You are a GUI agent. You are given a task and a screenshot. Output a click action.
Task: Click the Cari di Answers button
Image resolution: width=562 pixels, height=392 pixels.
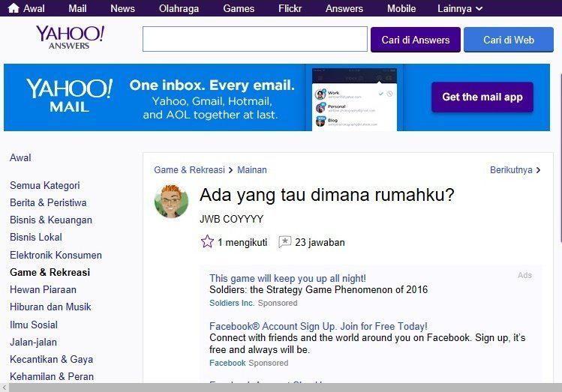point(416,40)
